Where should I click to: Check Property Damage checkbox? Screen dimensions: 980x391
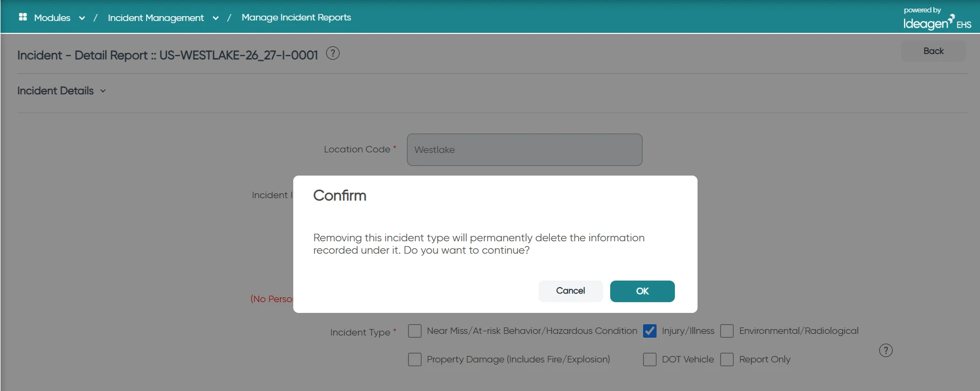coord(415,359)
